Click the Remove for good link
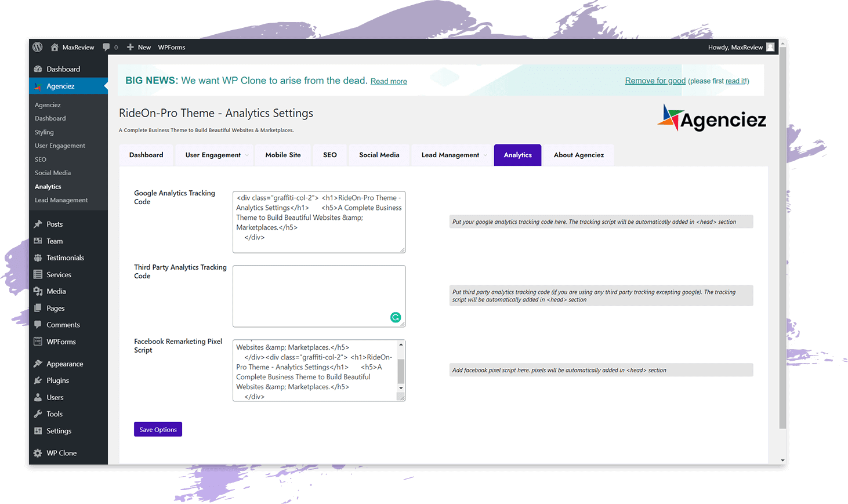This screenshot has height=504, width=848. (655, 81)
